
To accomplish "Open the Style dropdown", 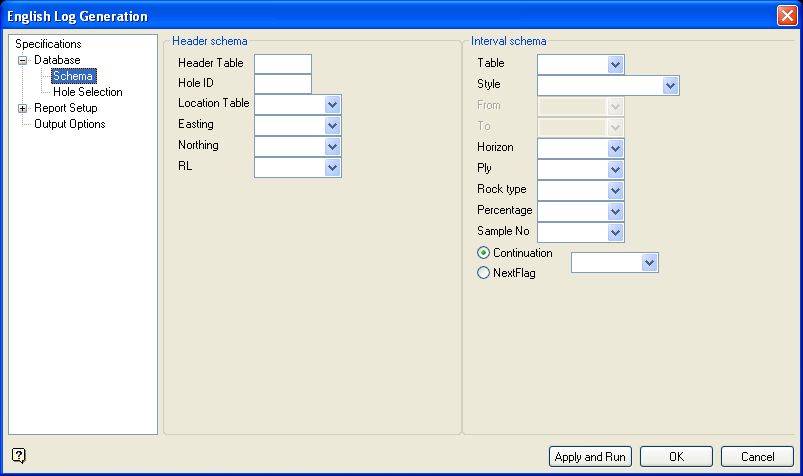I will (x=670, y=86).
